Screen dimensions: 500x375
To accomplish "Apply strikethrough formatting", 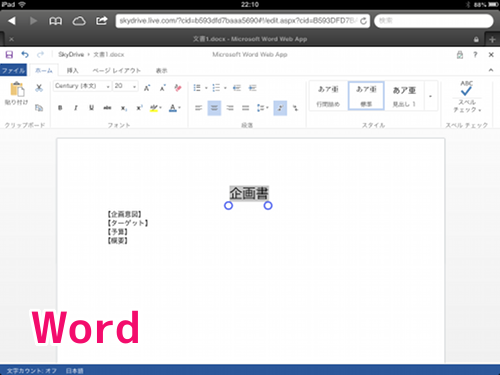I will 107,108.
